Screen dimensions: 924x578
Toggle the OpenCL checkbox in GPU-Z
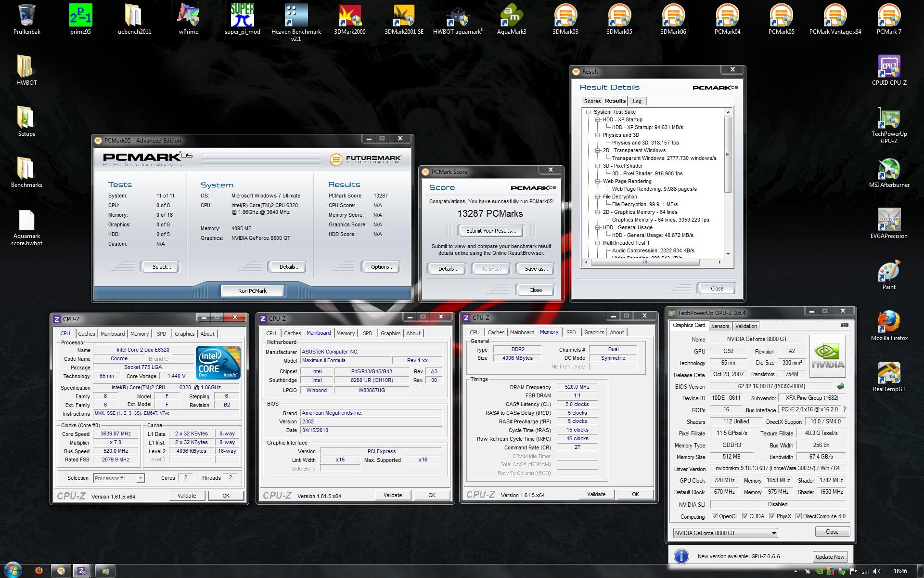coord(715,516)
